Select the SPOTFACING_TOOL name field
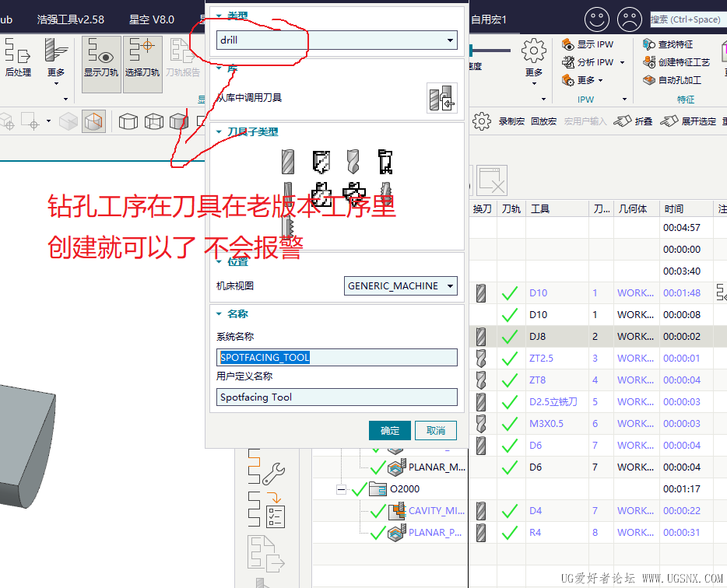Viewport: 727px width, 588px height. pyautogui.click(x=336, y=357)
